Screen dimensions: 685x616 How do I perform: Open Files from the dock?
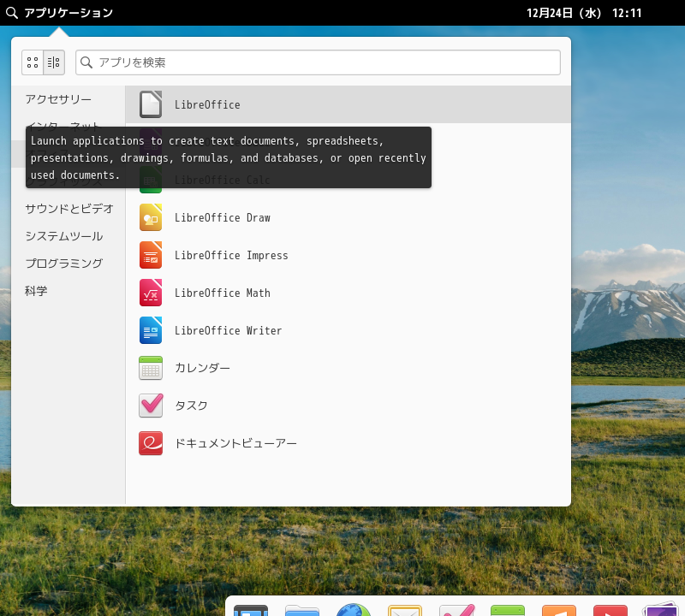point(302,610)
